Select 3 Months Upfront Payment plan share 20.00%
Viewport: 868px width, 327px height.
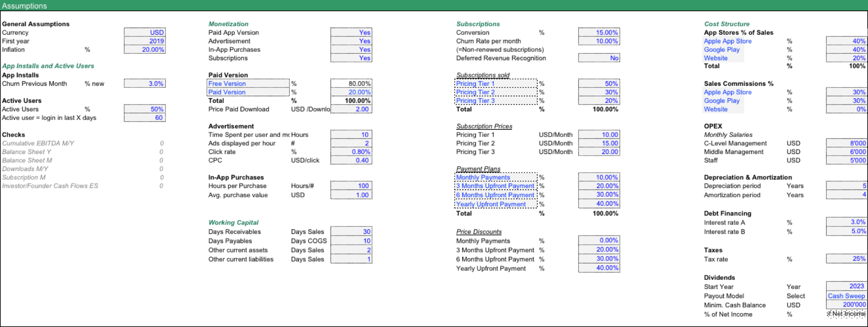pos(599,186)
